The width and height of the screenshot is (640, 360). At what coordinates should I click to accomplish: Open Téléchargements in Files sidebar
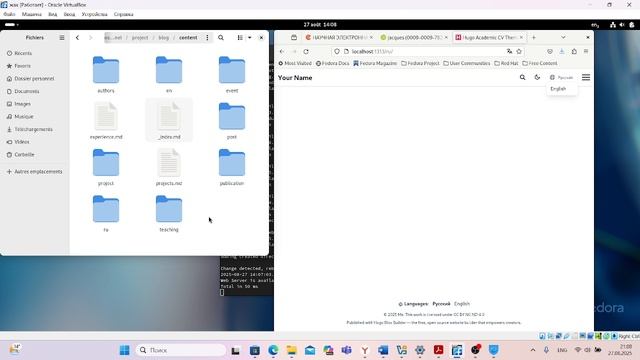[x=33, y=129]
